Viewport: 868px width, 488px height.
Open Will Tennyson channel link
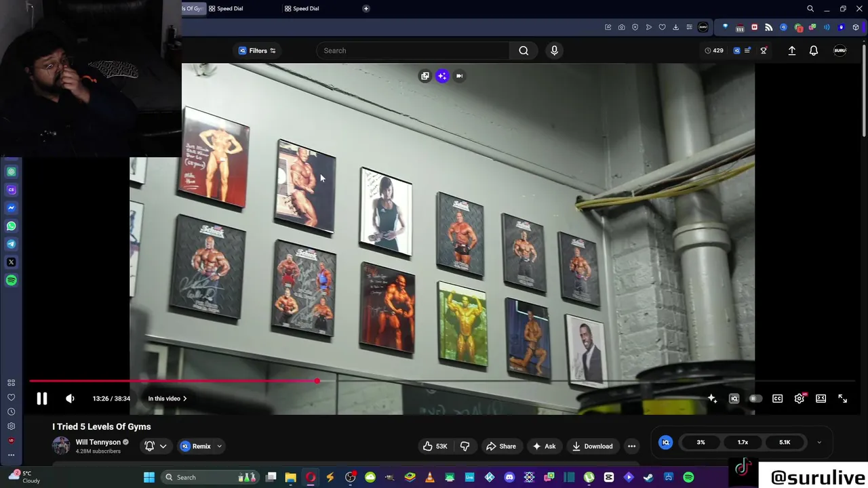coord(98,442)
